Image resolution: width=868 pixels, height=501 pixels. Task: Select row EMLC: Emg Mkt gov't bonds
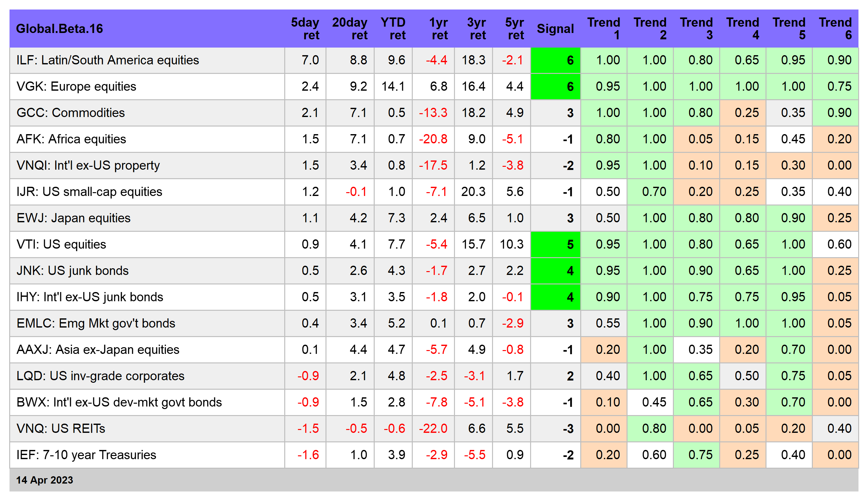tap(434, 323)
